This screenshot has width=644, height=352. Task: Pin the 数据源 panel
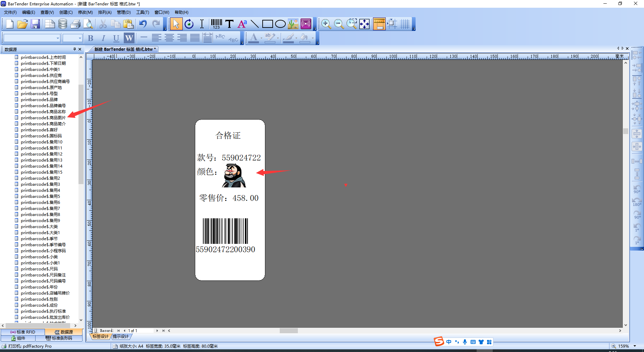(74, 49)
